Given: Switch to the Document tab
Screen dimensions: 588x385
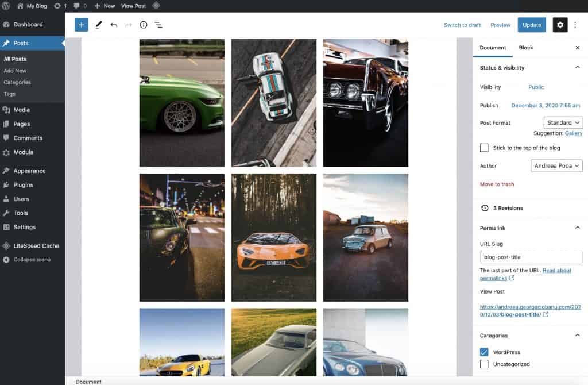Looking at the screenshot, I should (493, 48).
